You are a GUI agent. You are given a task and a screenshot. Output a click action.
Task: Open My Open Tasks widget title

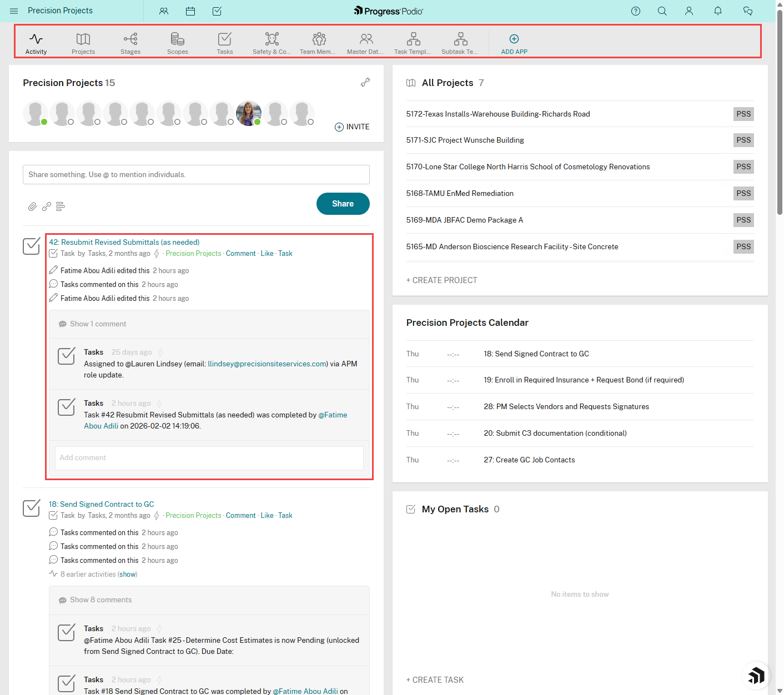(455, 509)
